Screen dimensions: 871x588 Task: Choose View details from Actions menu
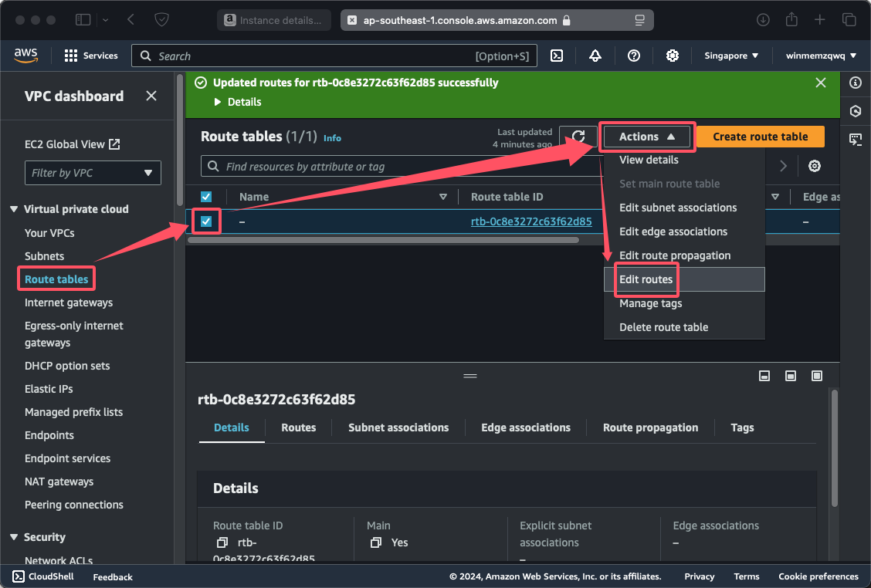point(649,160)
